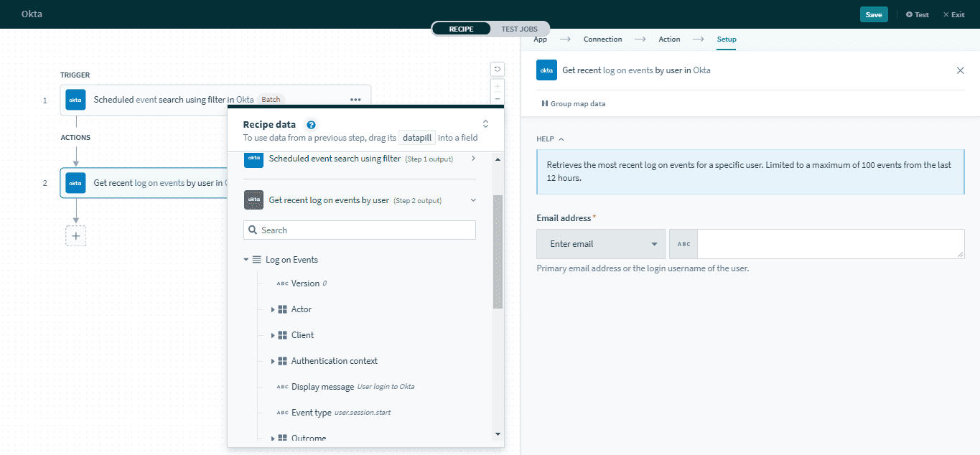Viewport: 980px width, 455px height.
Task: Select the Connection breadcrumb step
Action: tap(602, 39)
